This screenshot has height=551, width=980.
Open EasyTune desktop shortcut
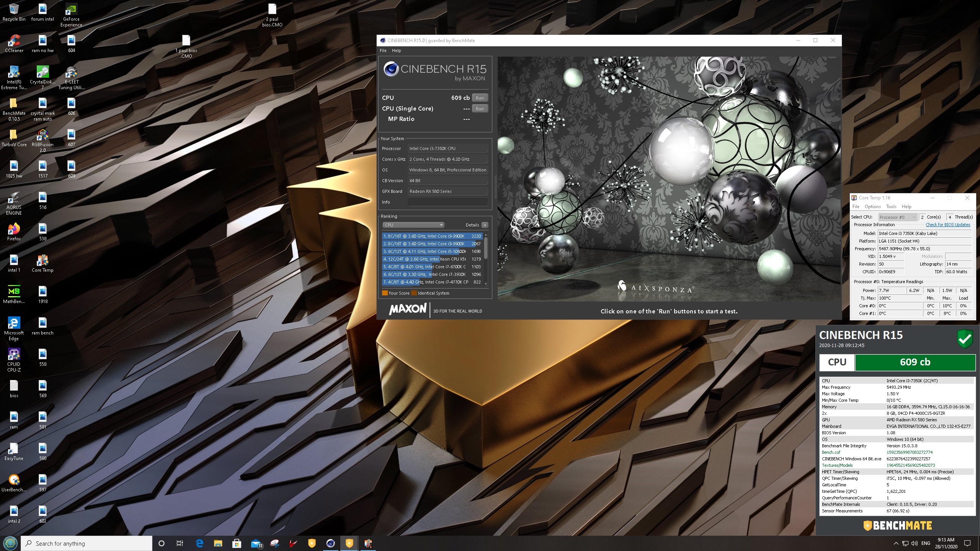[x=14, y=452]
